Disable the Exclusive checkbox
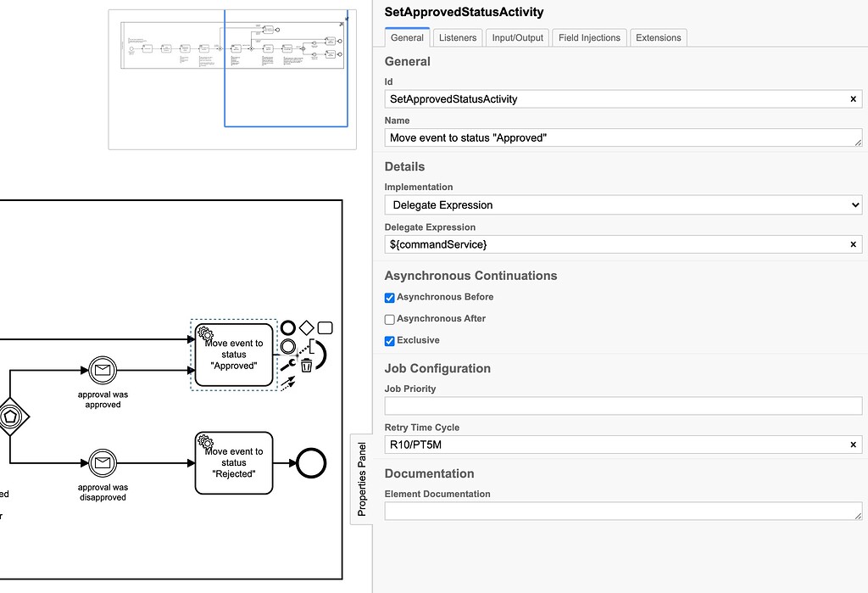 (x=389, y=340)
